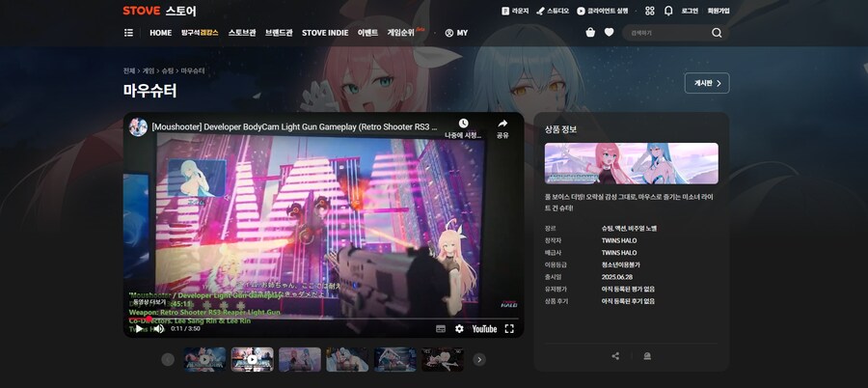Select the third carousel thumbnail
This screenshot has height=388, width=868.
[300, 360]
